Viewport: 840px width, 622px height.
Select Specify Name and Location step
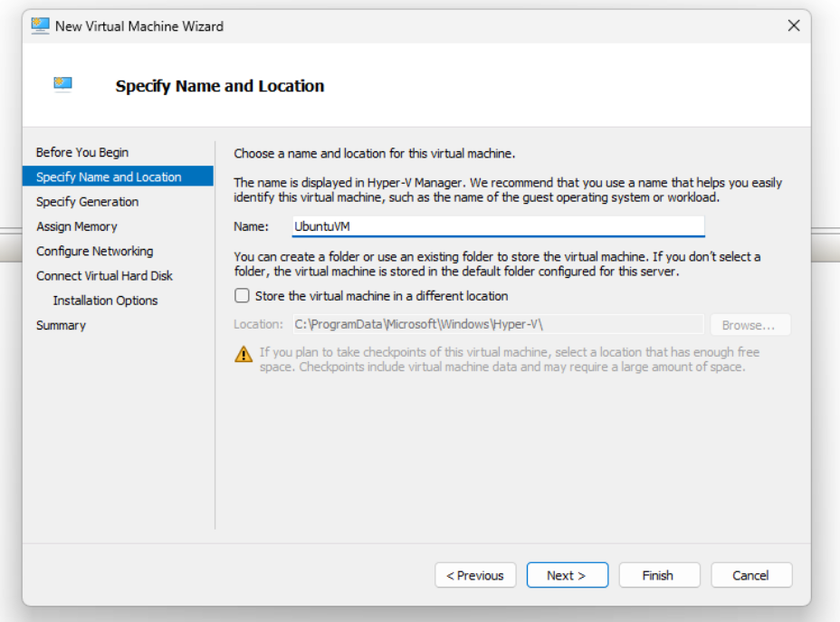tap(109, 177)
